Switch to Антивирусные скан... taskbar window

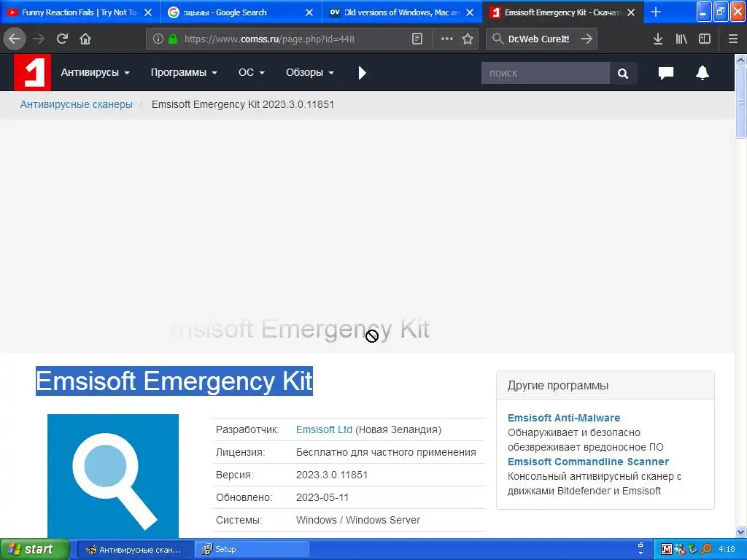click(x=135, y=550)
